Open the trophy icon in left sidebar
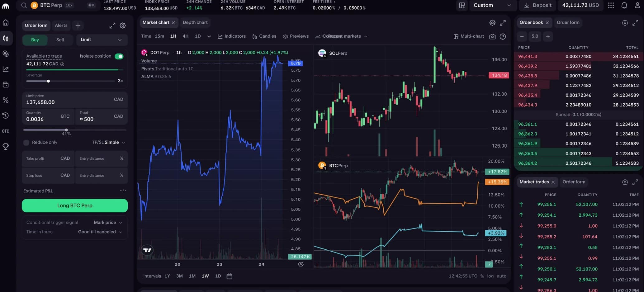 [x=6, y=146]
